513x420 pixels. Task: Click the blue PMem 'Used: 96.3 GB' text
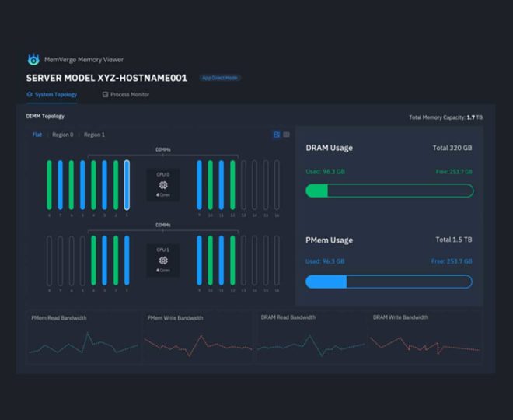(325, 261)
